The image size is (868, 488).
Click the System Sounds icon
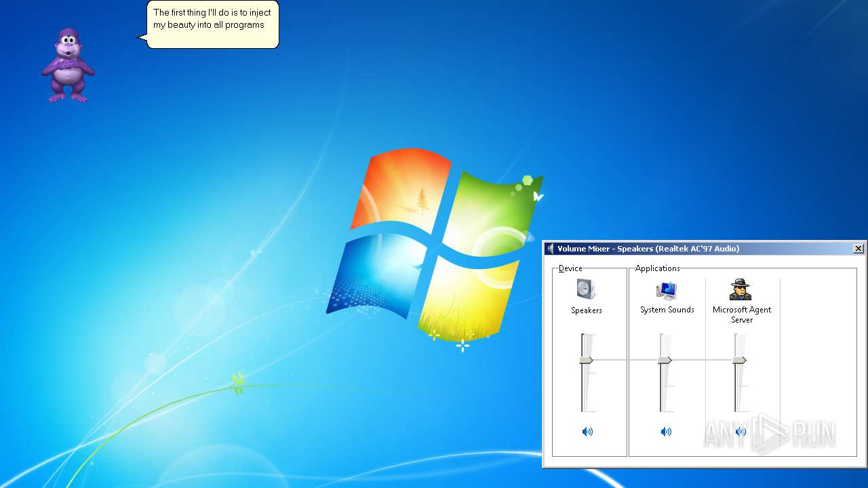(x=667, y=290)
